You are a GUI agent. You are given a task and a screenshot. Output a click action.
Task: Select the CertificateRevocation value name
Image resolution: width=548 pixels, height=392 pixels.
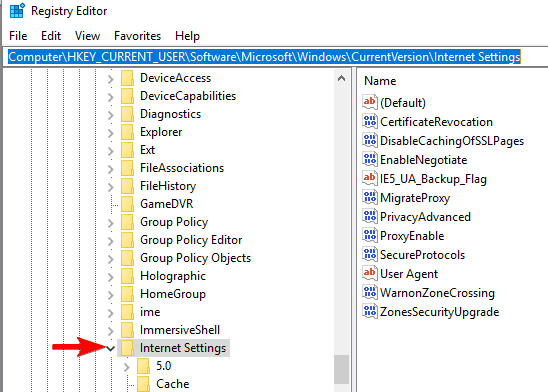coord(437,122)
